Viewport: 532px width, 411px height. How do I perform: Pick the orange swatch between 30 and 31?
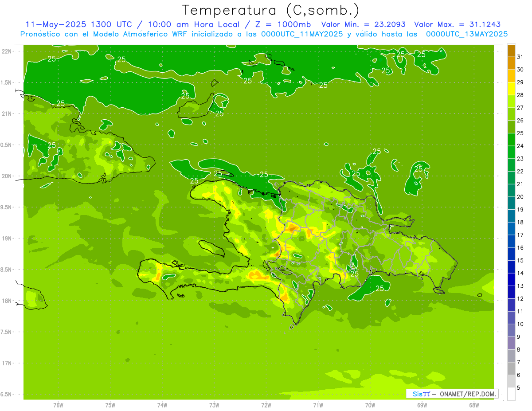(x=511, y=63)
